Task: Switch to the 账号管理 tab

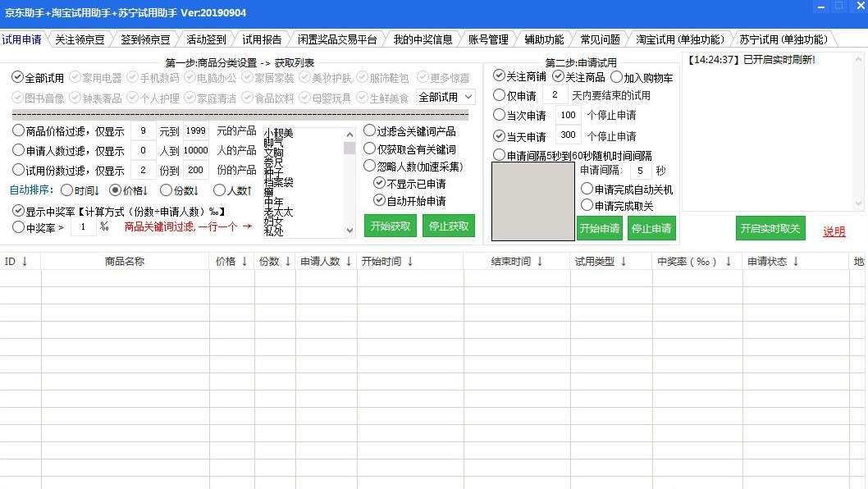Action: (488, 39)
